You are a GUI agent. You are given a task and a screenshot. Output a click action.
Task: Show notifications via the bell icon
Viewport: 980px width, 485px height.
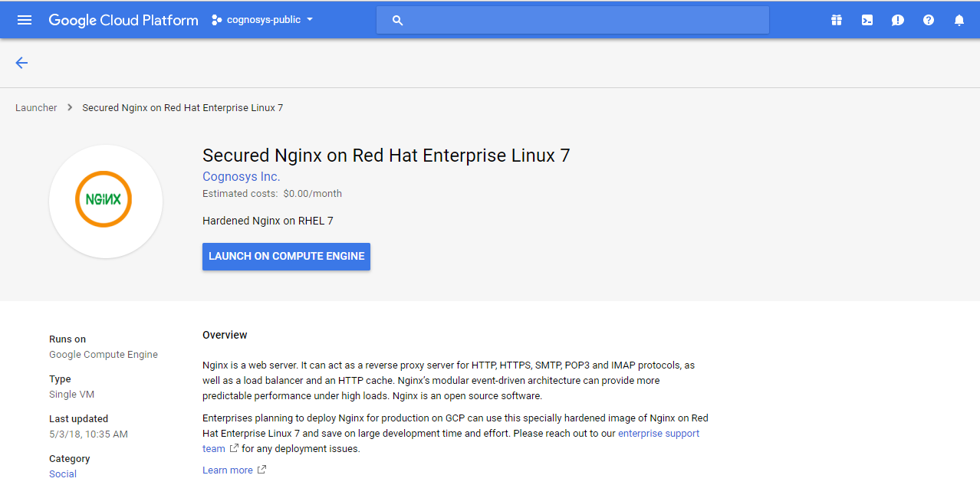pos(959,21)
